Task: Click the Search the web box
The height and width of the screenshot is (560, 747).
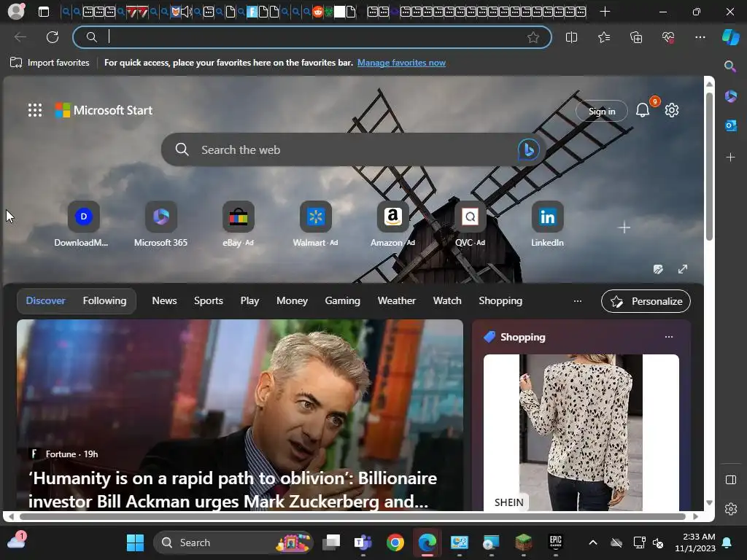Action: point(354,149)
